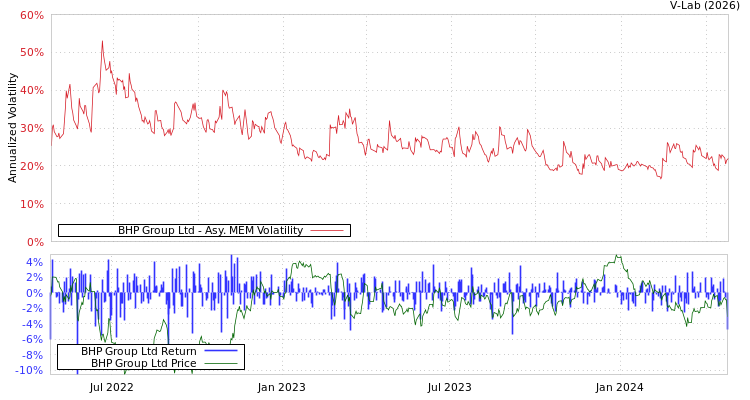Select the 'BHP Group Ltd Price' legend label

pos(143,364)
